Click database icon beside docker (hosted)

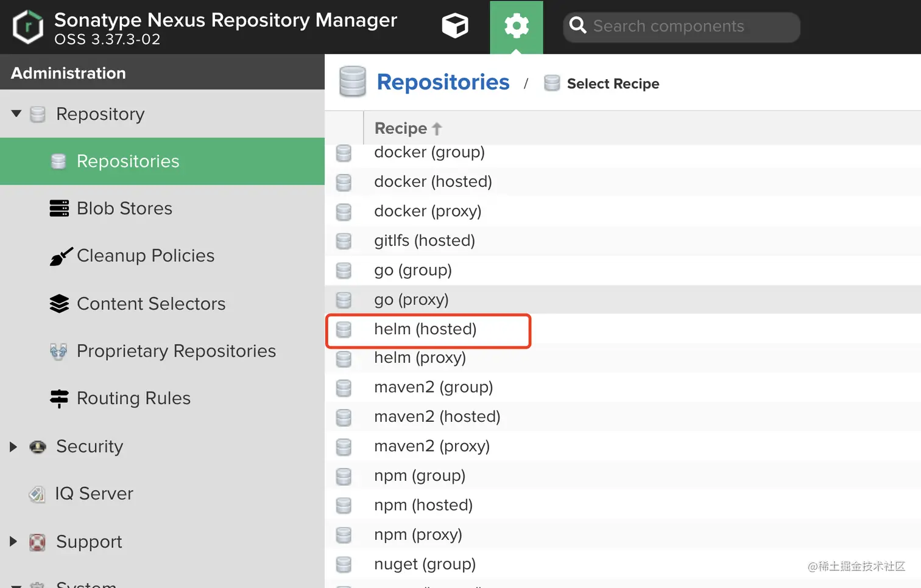344,182
